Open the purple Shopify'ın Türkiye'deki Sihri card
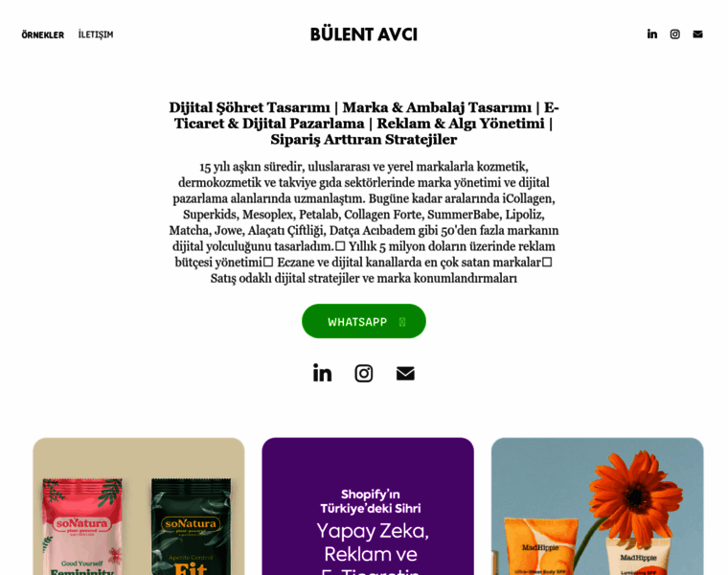Viewport: 728px width, 575px height. [x=368, y=506]
